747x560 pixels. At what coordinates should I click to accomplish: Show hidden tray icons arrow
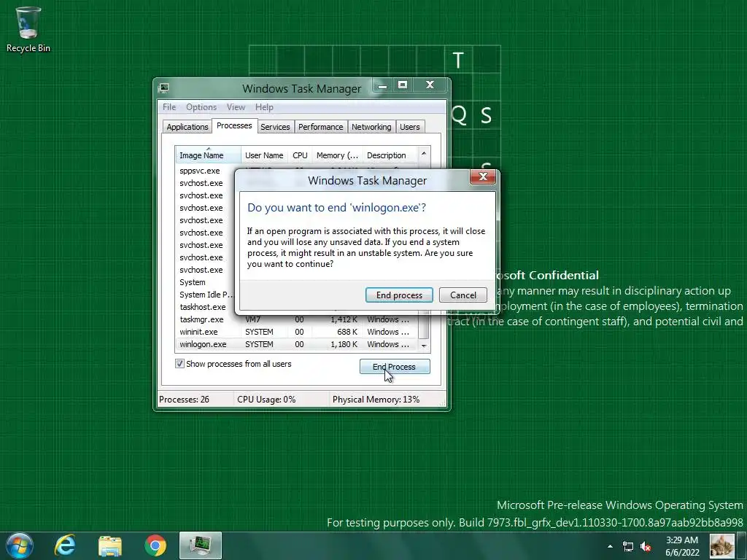(x=610, y=546)
